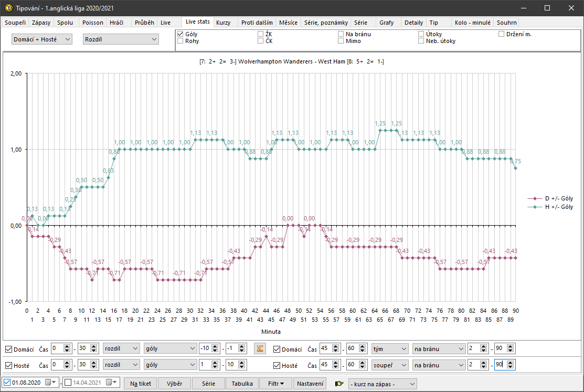
Task: Click the orange sigma sum icon
Action: (x=259, y=349)
